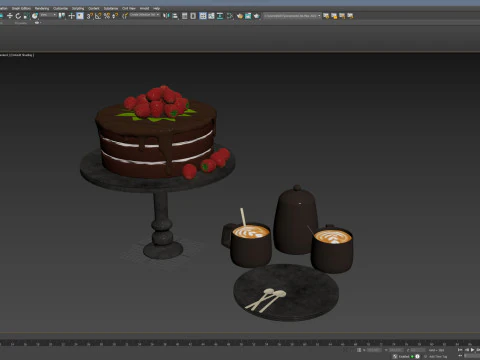Open the Material Editor
480x360 pixels.
[x=230, y=16]
